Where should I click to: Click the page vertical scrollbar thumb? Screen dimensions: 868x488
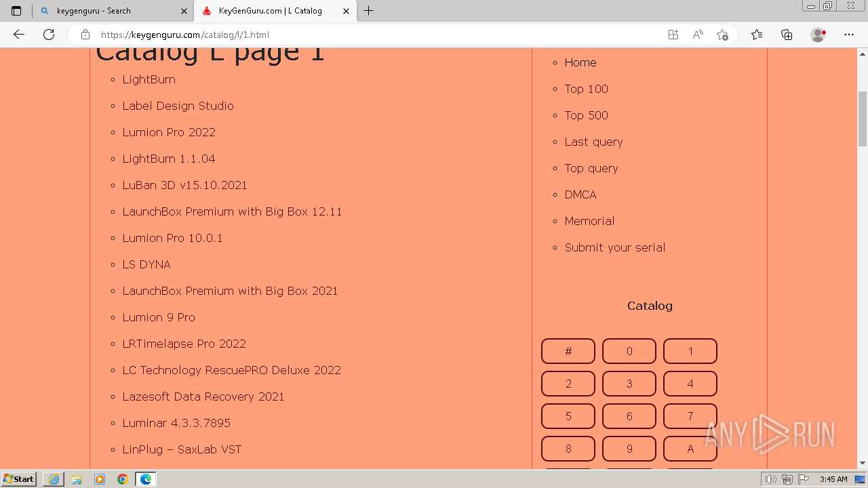[863, 119]
